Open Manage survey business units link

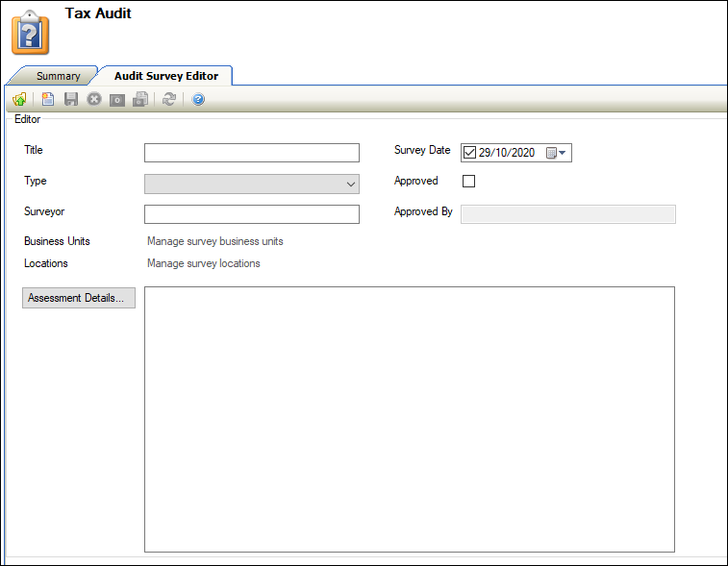[214, 241]
